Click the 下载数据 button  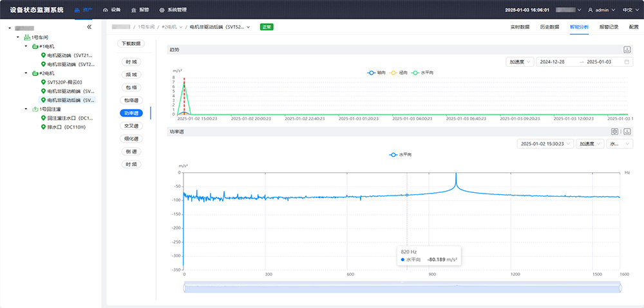[131, 44]
